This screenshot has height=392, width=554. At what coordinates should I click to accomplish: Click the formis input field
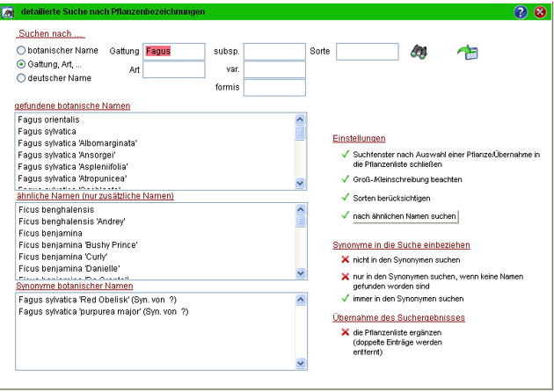[274, 88]
